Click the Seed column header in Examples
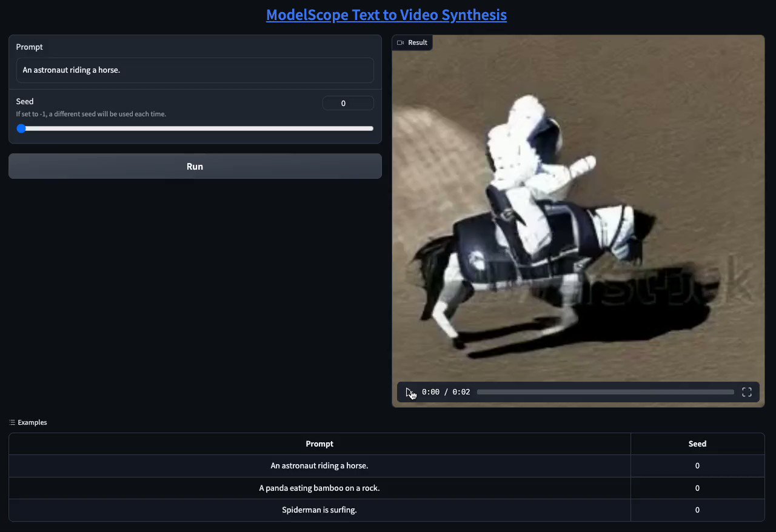776x532 pixels. (697, 444)
